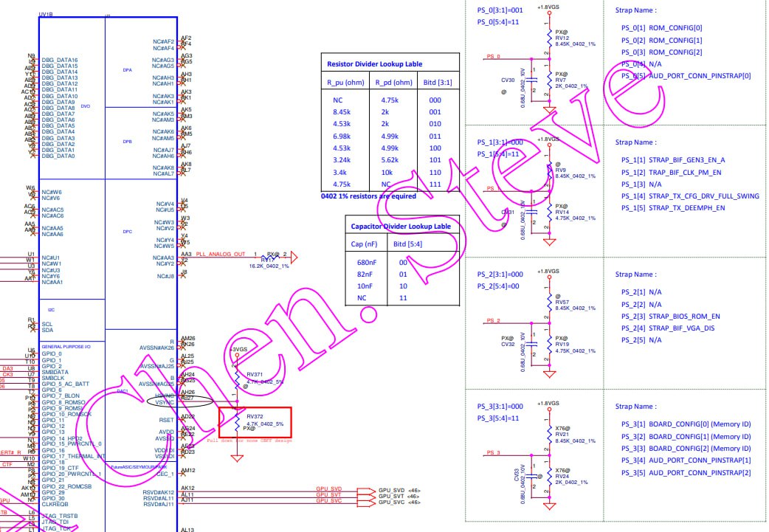The width and height of the screenshot is (769, 532).
Task: Select the "R_pd (ohm)" column header
Action: [x=394, y=83]
